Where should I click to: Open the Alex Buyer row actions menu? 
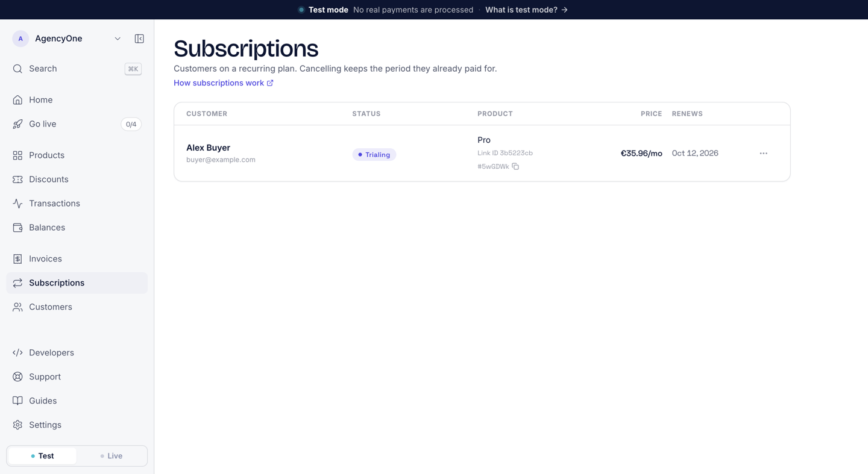(x=763, y=154)
